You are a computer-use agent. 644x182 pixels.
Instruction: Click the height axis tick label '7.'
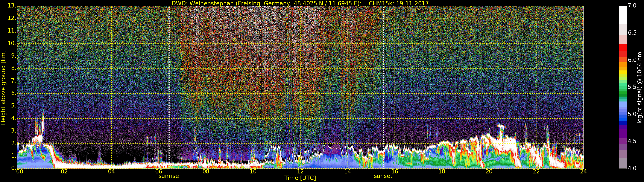(14, 81)
